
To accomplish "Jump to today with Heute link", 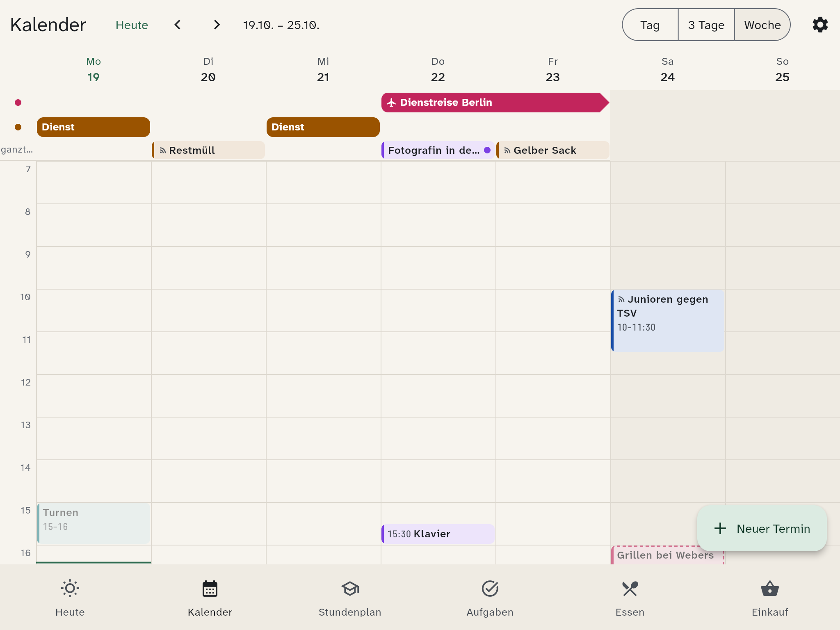I will [132, 25].
